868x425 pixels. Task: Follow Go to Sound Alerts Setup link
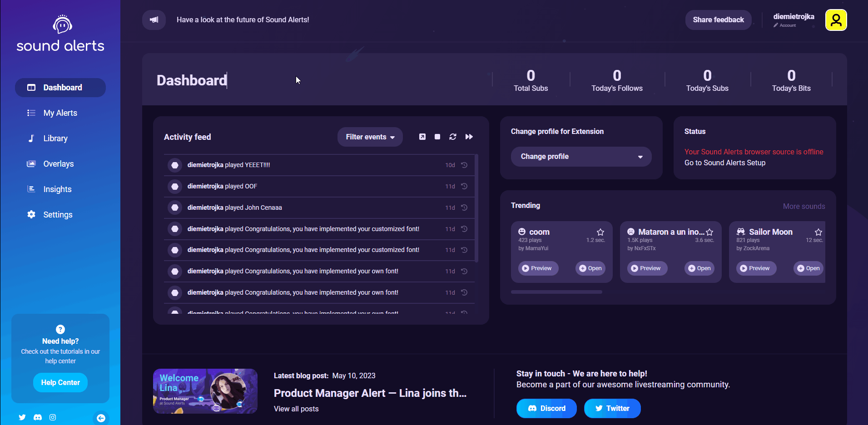tap(725, 163)
